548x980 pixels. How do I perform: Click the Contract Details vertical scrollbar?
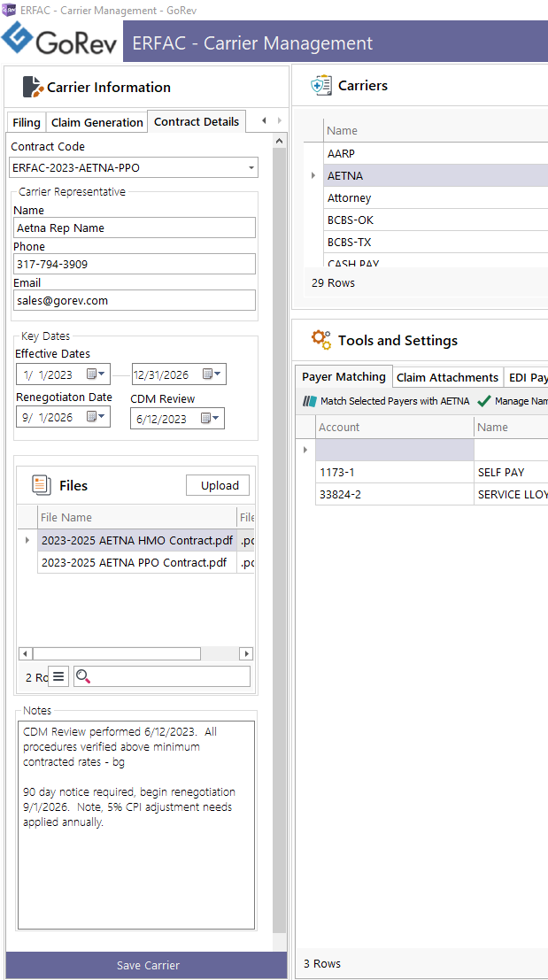[x=280, y=540]
